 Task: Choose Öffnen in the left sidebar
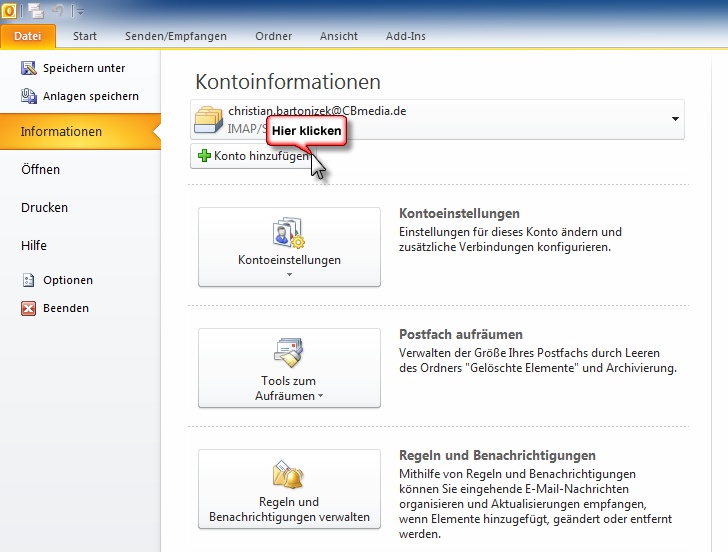[41, 170]
